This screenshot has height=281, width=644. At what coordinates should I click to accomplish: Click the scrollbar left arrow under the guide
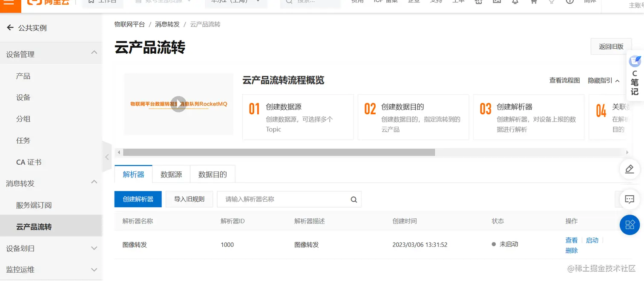119,152
